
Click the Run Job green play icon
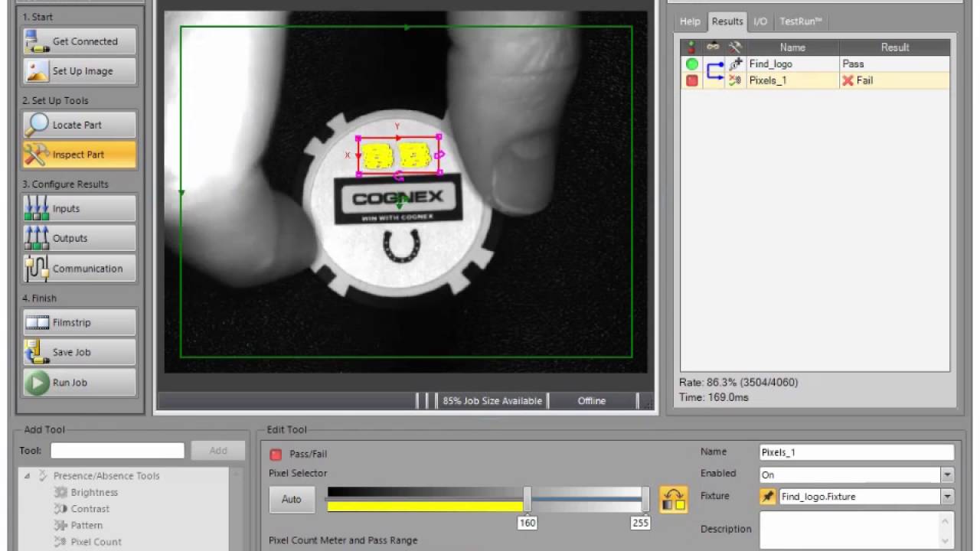[x=36, y=383]
